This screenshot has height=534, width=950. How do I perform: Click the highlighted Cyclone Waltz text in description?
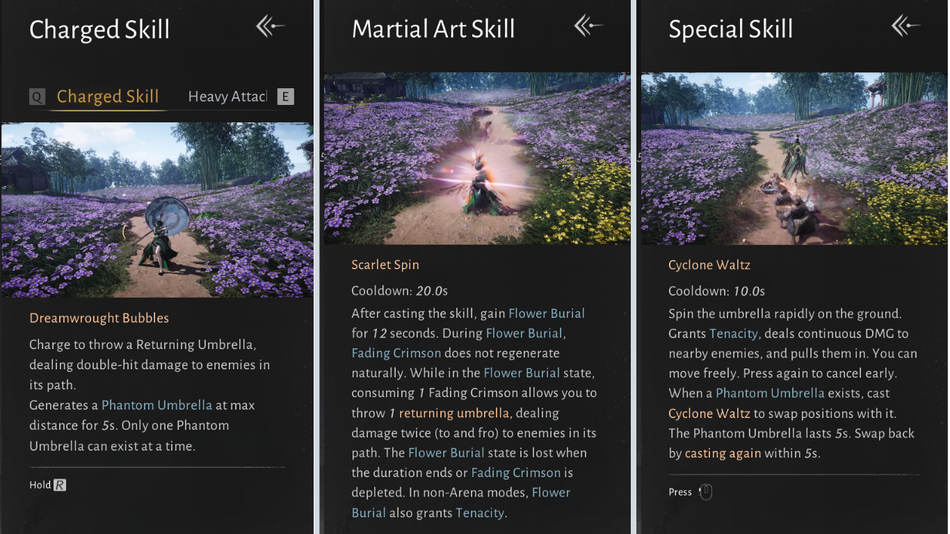click(709, 413)
